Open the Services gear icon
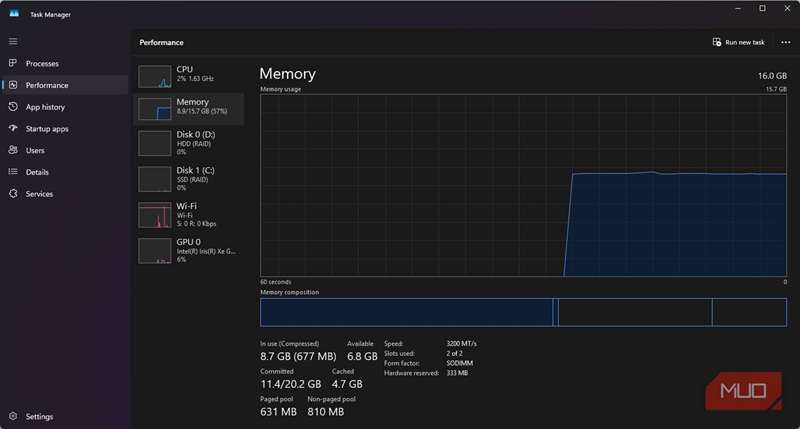The image size is (800, 429). click(x=13, y=194)
